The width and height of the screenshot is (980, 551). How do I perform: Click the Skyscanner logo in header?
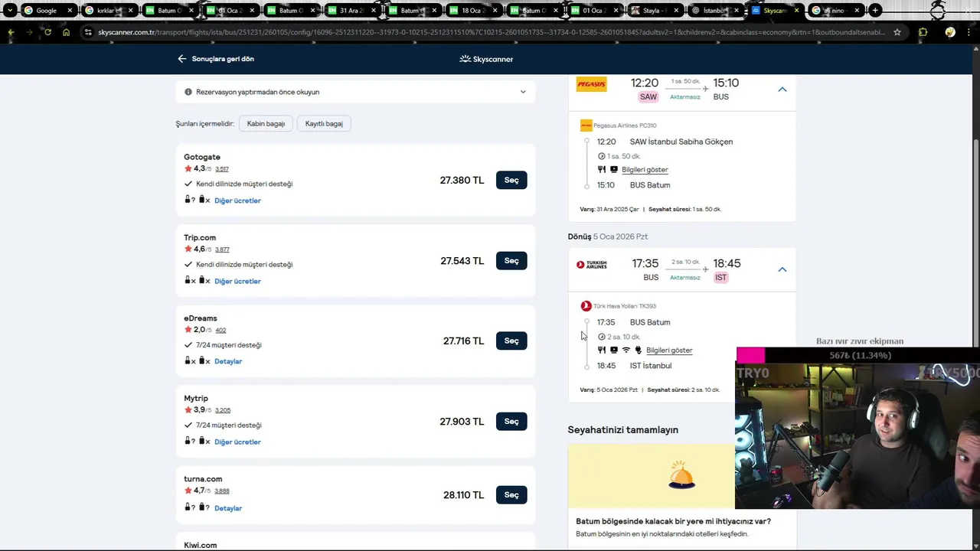(x=486, y=59)
